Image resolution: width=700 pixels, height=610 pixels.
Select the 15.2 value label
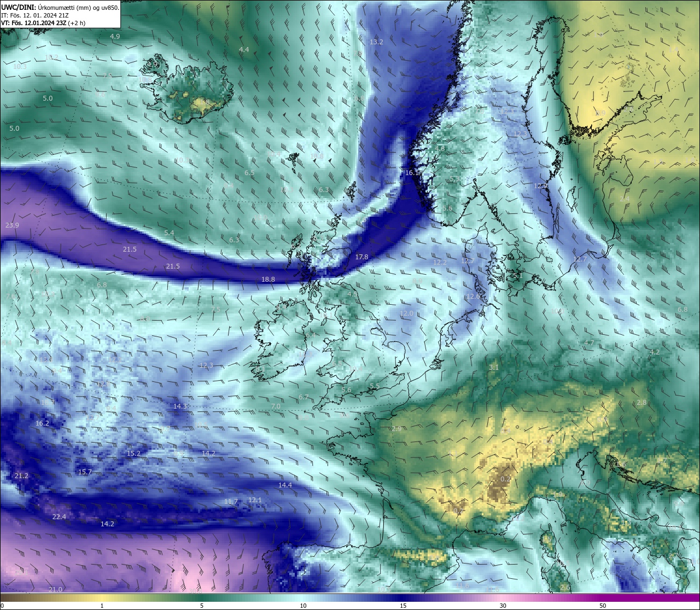coord(133,453)
